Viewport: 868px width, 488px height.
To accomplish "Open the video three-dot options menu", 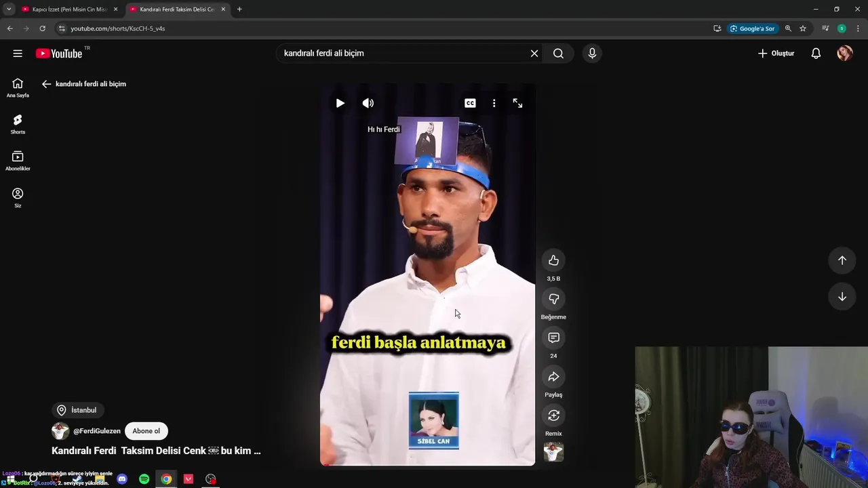I will (x=494, y=103).
